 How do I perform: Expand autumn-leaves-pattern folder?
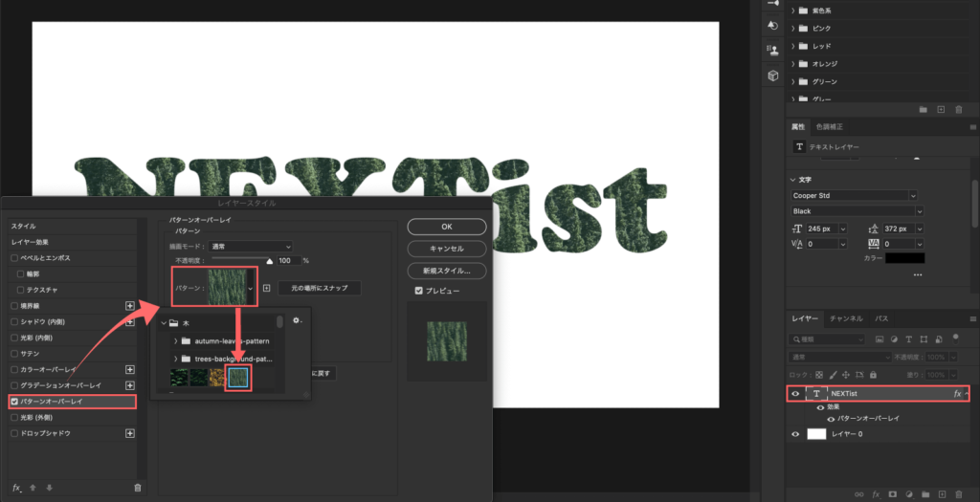[176, 341]
